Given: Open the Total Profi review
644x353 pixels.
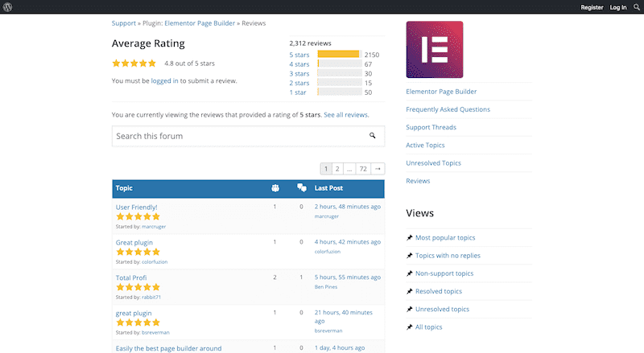Looking at the screenshot, I should [131, 278].
